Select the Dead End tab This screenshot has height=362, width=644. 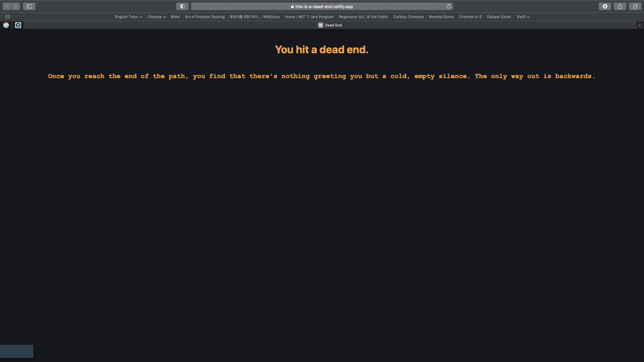[330, 25]
